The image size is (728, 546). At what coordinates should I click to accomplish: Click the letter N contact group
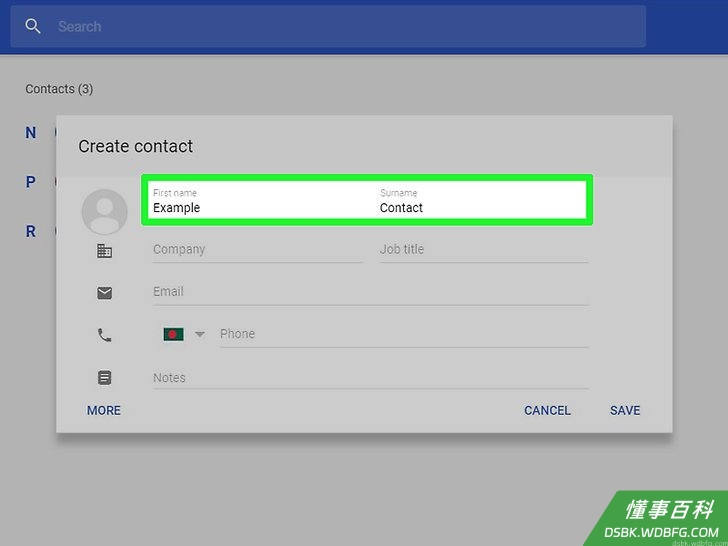pos(31,133)
